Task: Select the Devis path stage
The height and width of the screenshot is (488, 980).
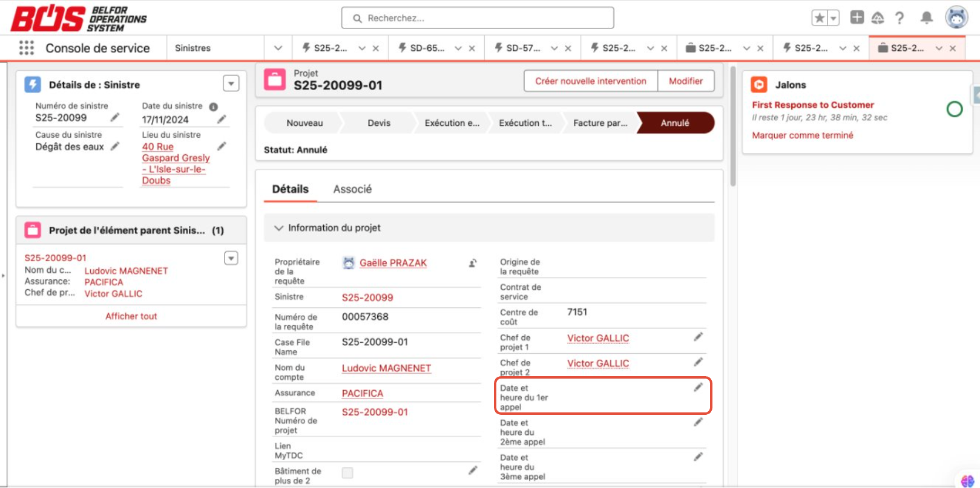Action: (x=379, y=123)
